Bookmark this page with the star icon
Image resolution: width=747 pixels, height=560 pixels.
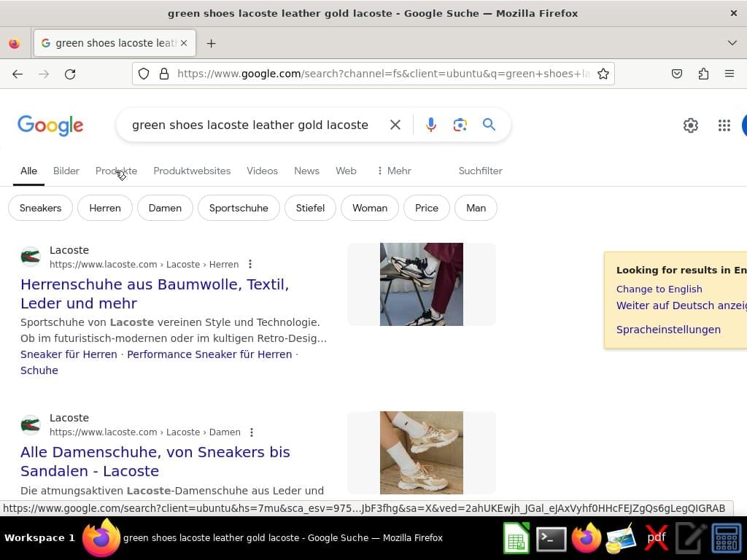point(603,74)
